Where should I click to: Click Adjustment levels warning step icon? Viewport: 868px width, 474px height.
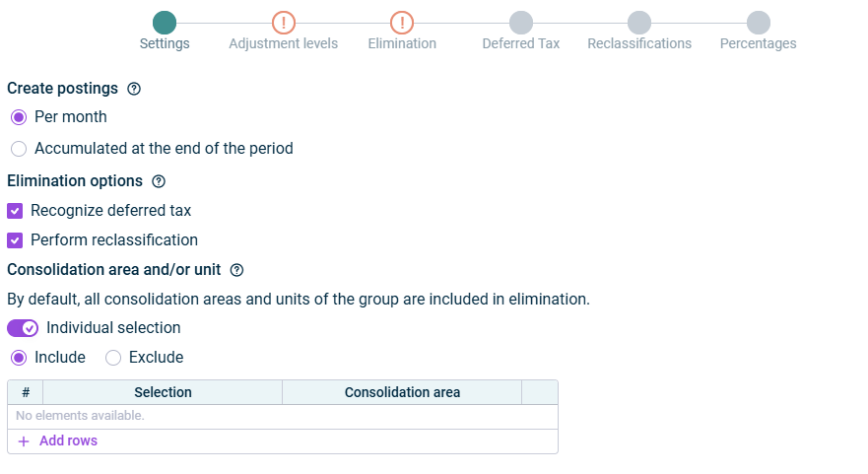click(283, 23)
